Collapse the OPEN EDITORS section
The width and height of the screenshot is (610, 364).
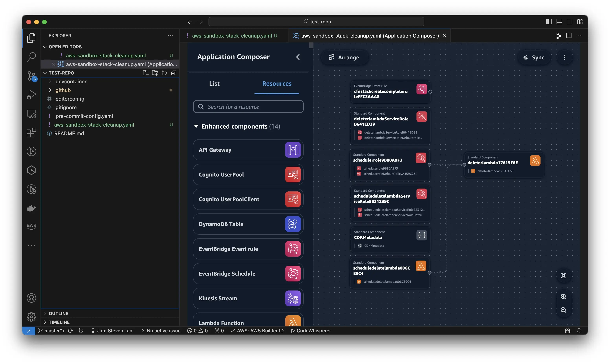45,47
